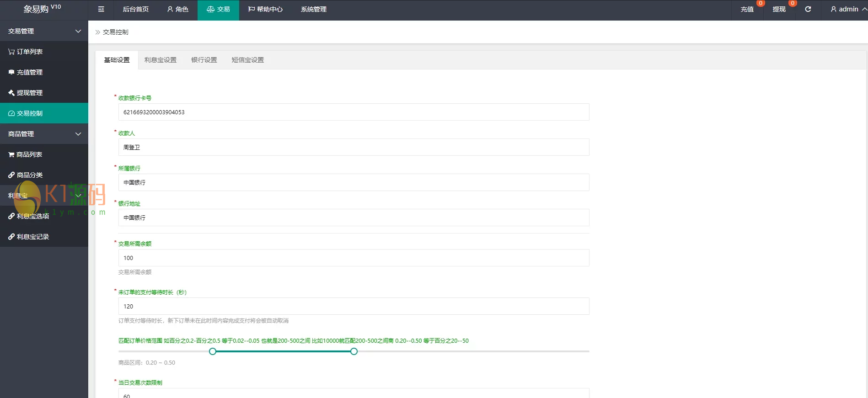Open the 角色 top menu

178,9
